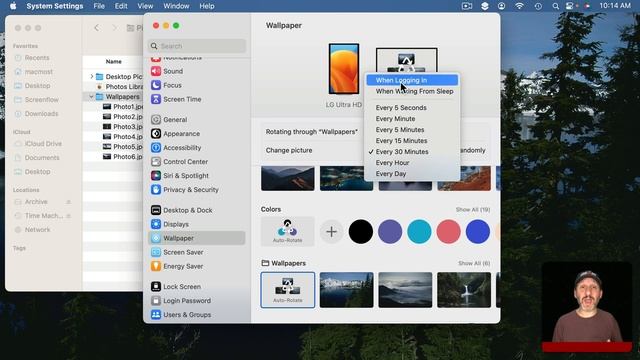Viewport: 640px width, 360px height.
Task: Open the Appearance icon in sidebar
Action: (x=156, y=133)
